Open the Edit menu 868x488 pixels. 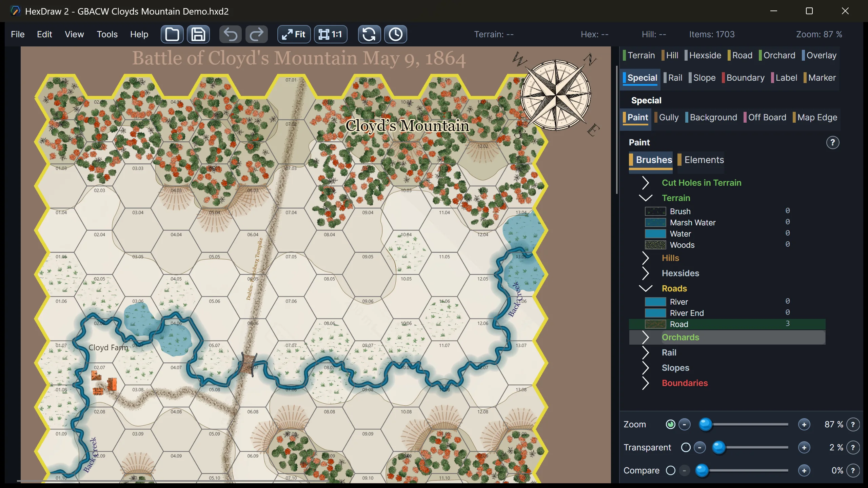click(x=44, y=34)
